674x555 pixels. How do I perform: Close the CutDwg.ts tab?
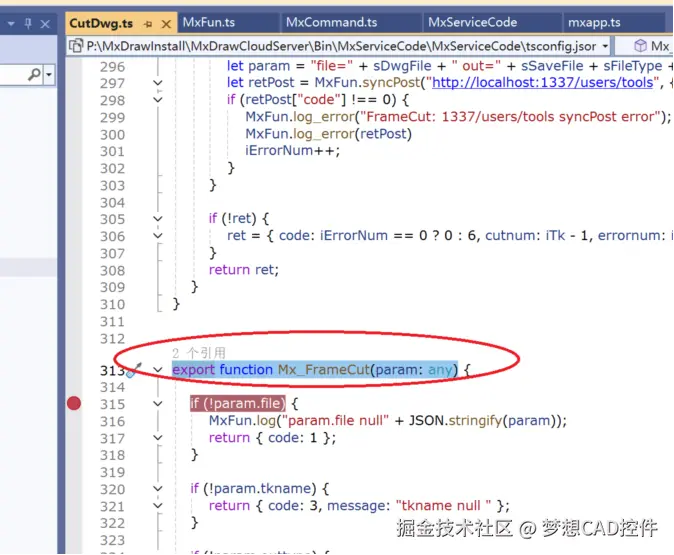[x=166, y=24]
